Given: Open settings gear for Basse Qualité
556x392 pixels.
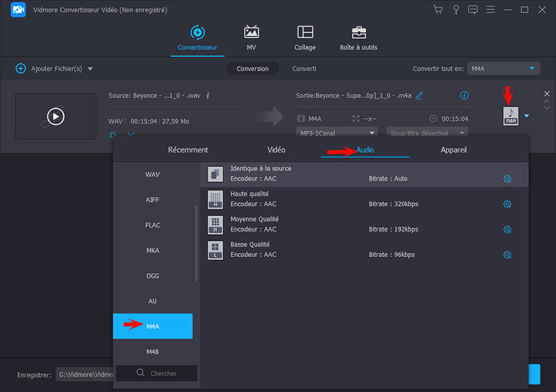Looking at the screenshot, I should pyautogui.click(x=507, y=255).
